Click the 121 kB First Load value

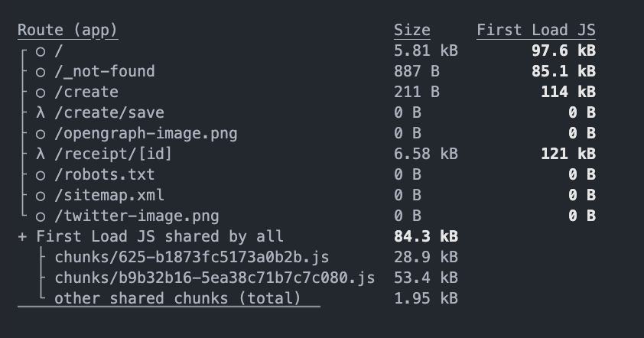[x=568, y=154]
